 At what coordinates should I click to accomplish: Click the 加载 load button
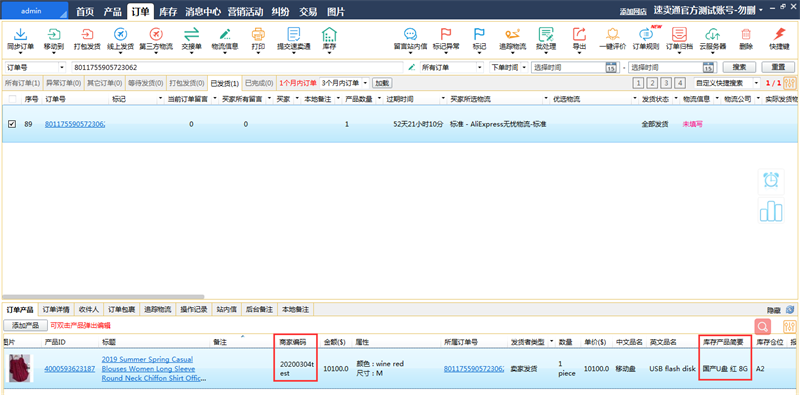[382, 83]
